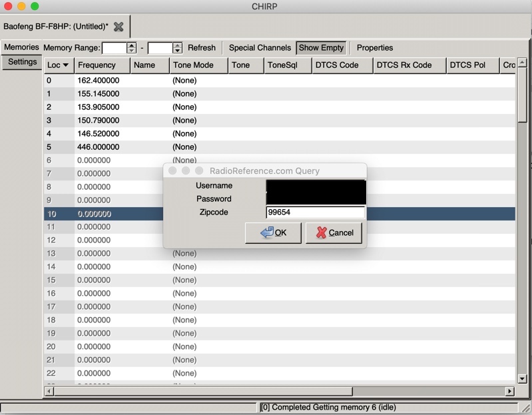Click the horizontal scrollbar thumb
Image resolution: width=532 pixels, height=415 pixels.
coord(203,391)
